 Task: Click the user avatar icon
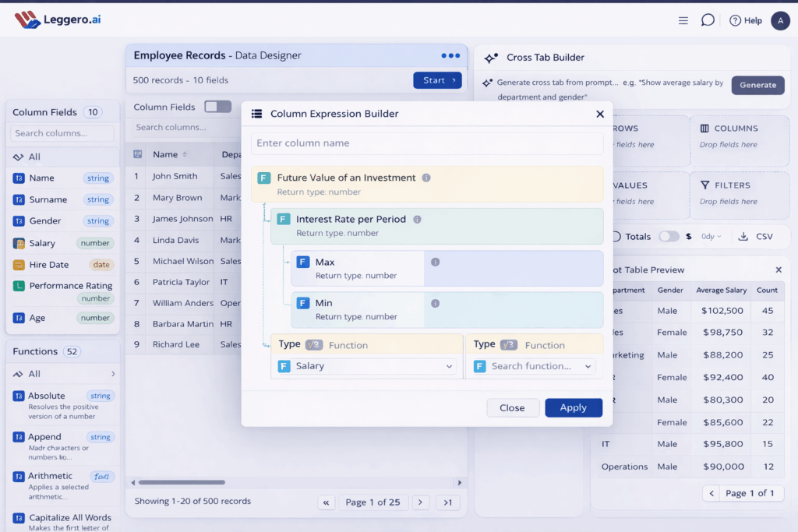(x=780, y=21)
